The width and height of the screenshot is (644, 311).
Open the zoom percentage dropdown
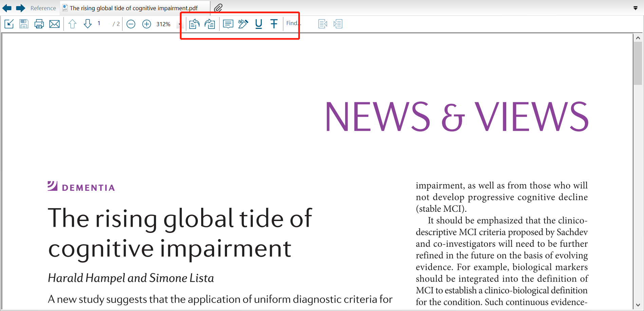(179, 24)
